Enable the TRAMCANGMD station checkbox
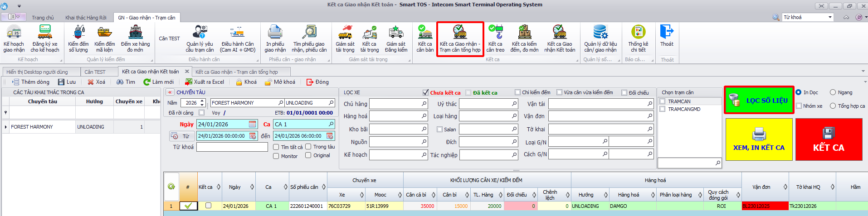The height and width of the screenshot is (216, 868). 663,109
